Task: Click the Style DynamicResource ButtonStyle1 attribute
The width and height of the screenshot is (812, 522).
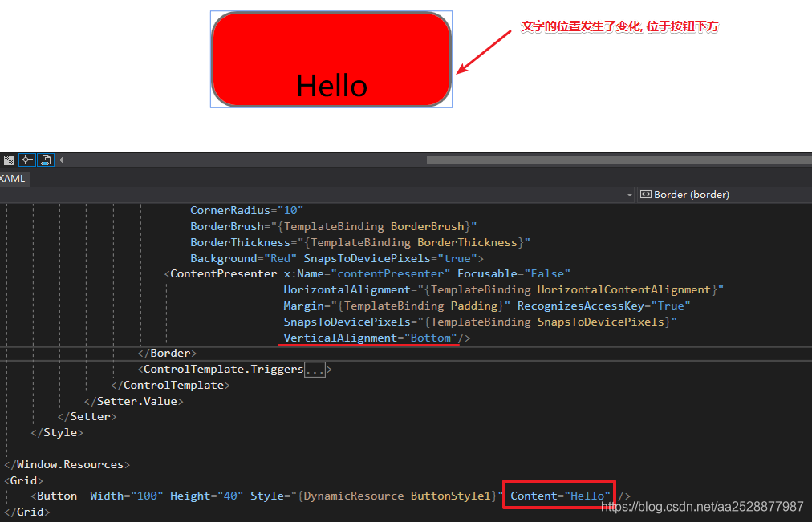Action: tap(377, 496)
